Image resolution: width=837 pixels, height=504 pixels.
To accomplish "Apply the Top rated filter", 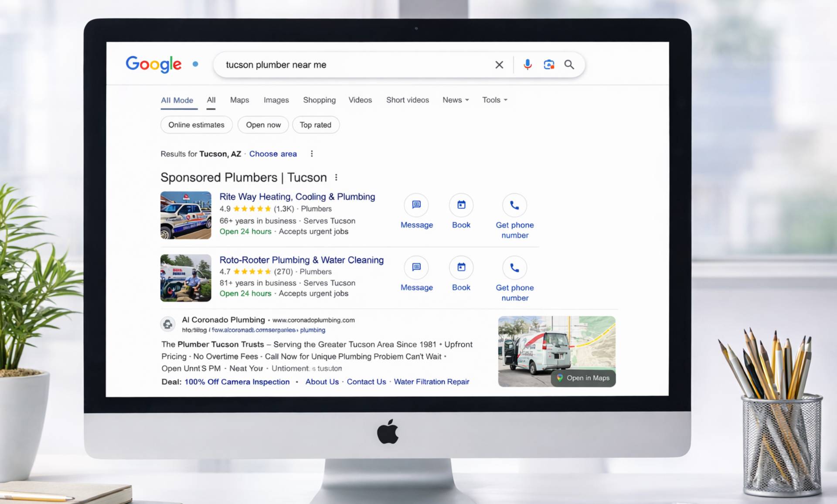I will coord(316,125).
